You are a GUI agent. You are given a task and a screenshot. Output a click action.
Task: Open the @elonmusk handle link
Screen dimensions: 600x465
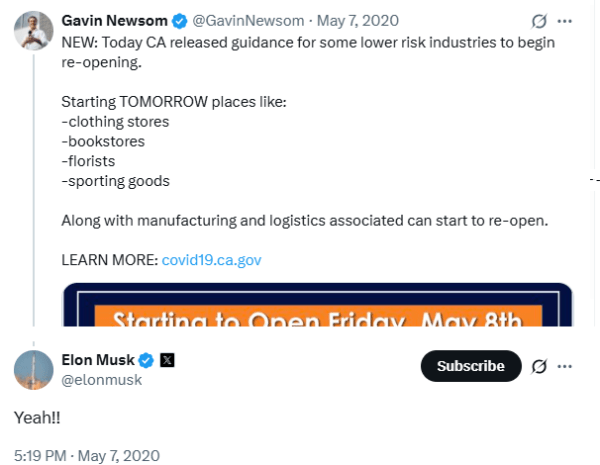(x=101, y=379)
